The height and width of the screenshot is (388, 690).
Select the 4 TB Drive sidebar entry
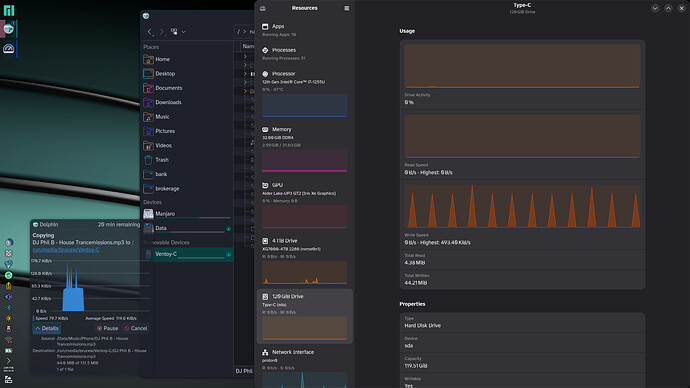305,261
